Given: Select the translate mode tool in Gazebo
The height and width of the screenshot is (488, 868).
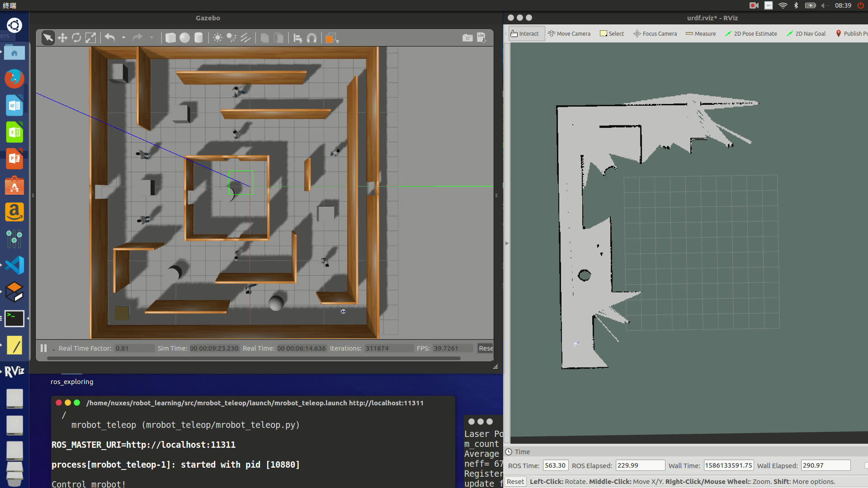Looking at the screenshot, I should [62, 38].
